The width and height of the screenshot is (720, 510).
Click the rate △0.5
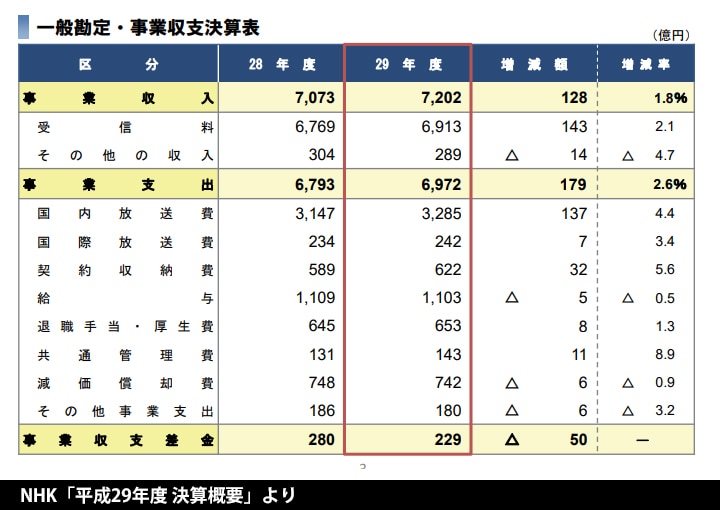648,298
